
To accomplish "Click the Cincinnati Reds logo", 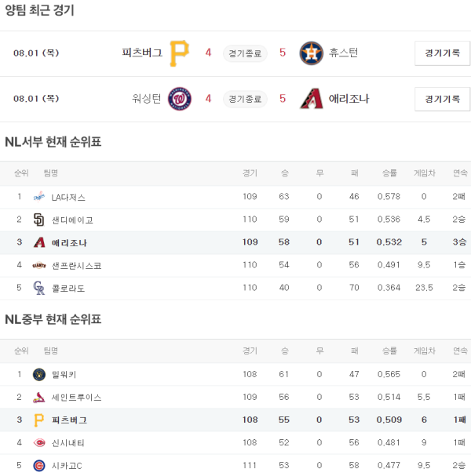I will point(39,442).
